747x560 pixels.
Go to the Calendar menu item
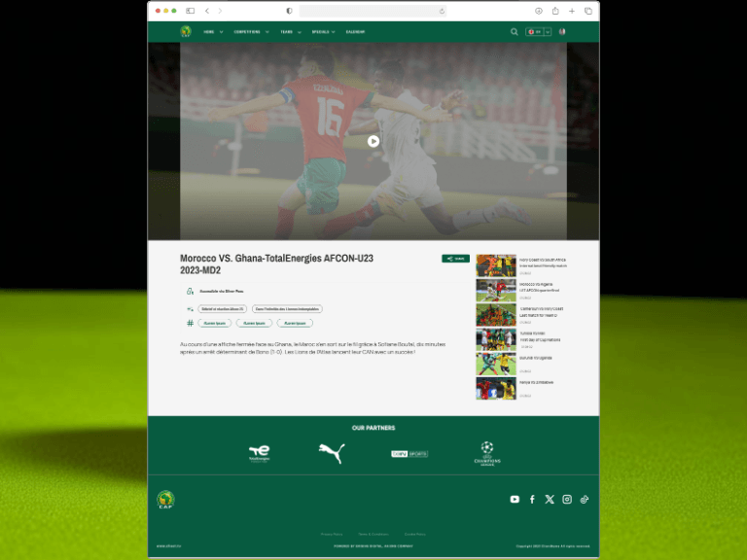(x=355, y=32)
